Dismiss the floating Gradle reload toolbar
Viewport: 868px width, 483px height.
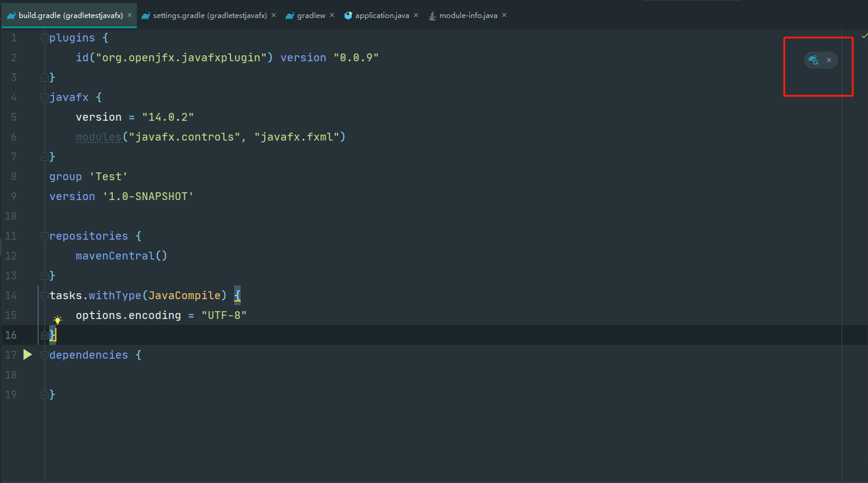[x=829, y=60]
